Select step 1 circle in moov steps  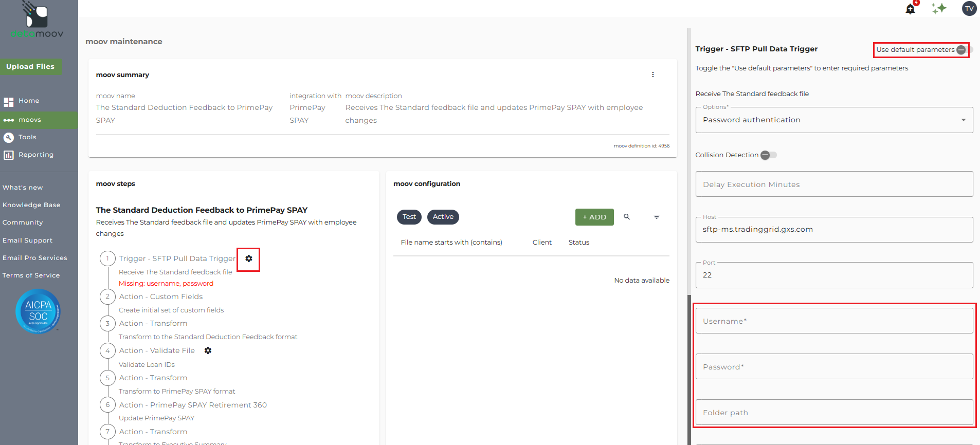[107, 258]
